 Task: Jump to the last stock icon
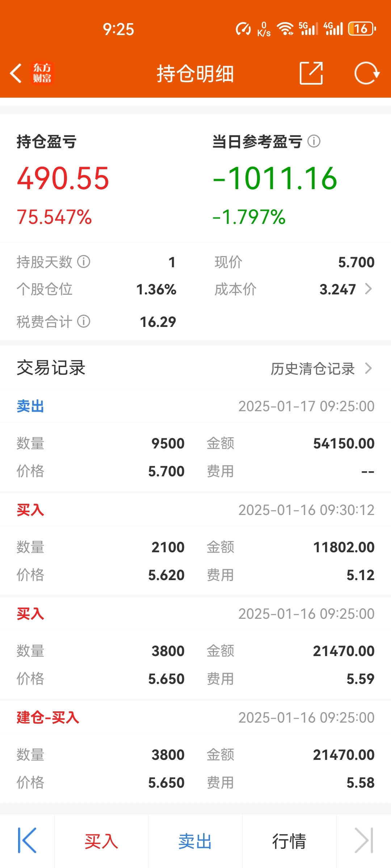point(364,841)
